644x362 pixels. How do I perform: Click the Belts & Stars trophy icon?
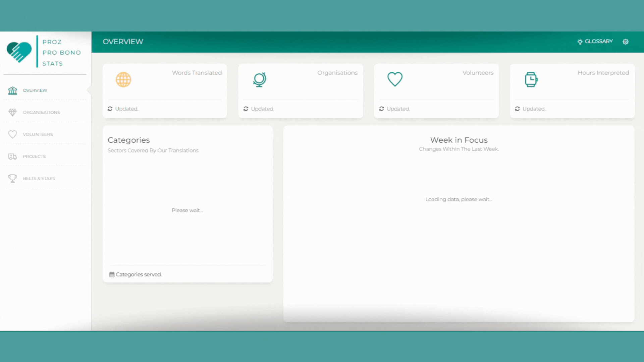[12, 178]
